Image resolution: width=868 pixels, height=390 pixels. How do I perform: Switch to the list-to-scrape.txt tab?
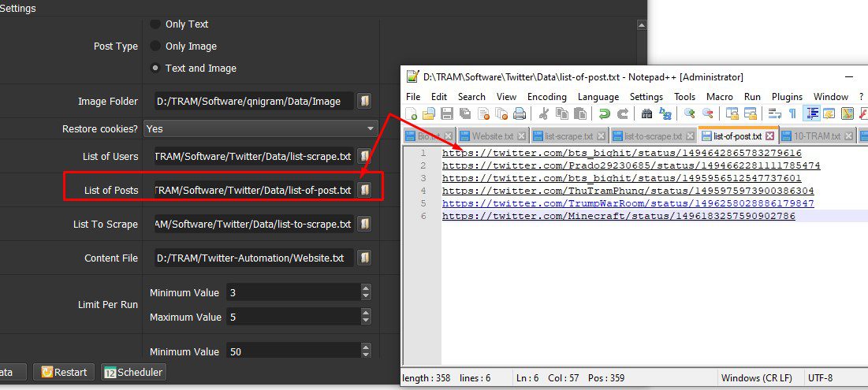[654, 136]
